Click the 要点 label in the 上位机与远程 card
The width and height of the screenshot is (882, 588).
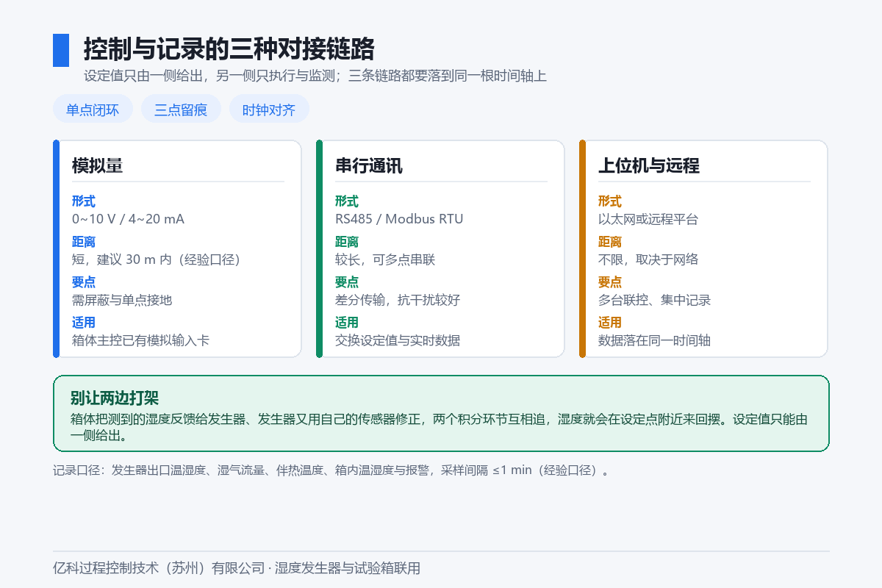tap(610, 282)
